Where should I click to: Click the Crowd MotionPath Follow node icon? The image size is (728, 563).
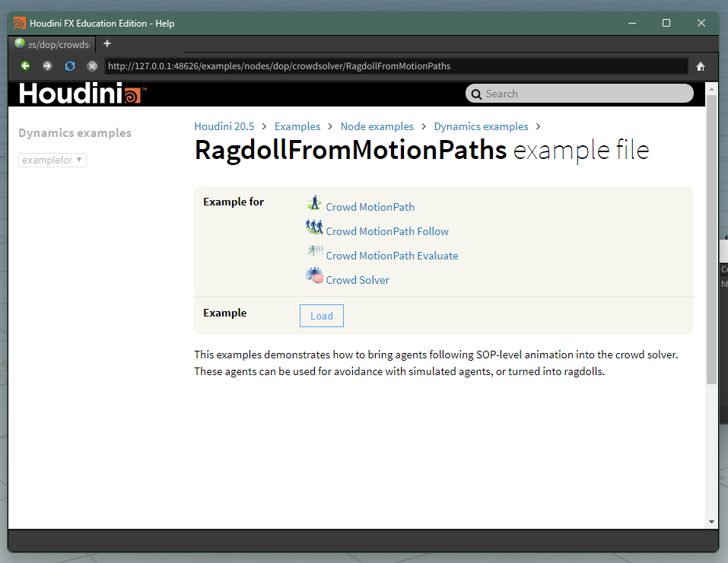[314, 227]
